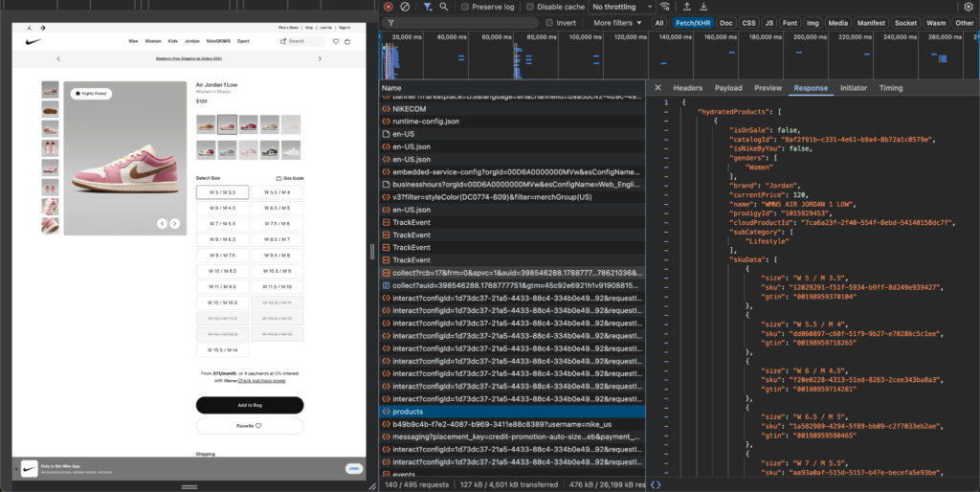The image size is (980, 492).
Task: Select the tan brown colorway swatch
Action: tap(206, 124)
